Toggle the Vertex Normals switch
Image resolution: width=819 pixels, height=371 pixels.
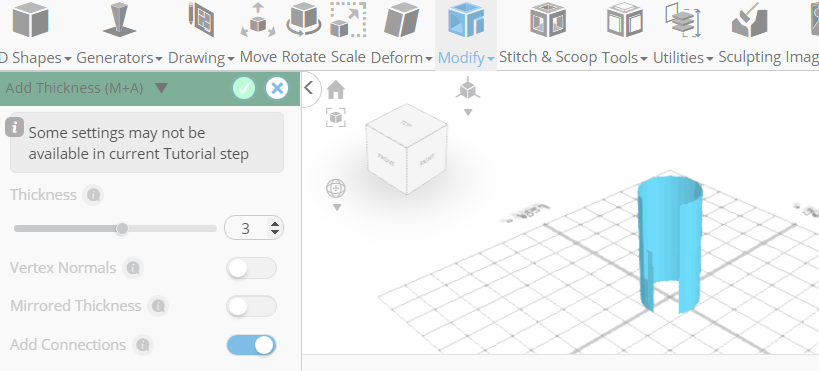(x=251, y=268)
